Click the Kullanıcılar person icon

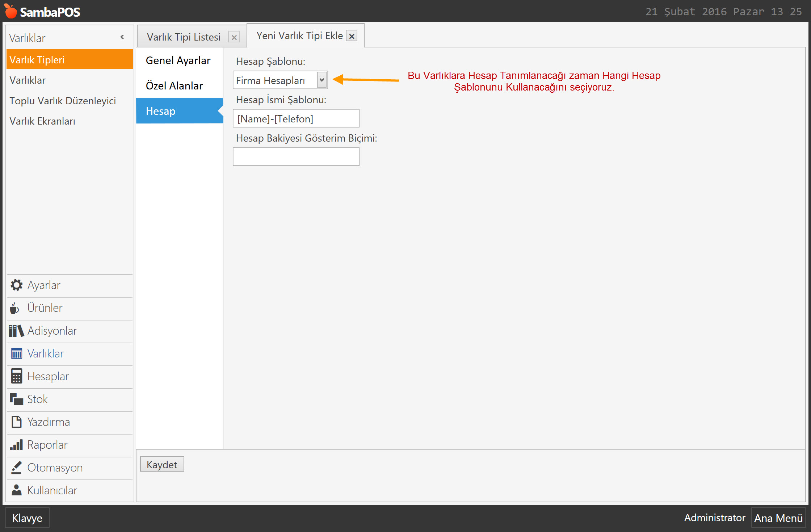[16, 490]
